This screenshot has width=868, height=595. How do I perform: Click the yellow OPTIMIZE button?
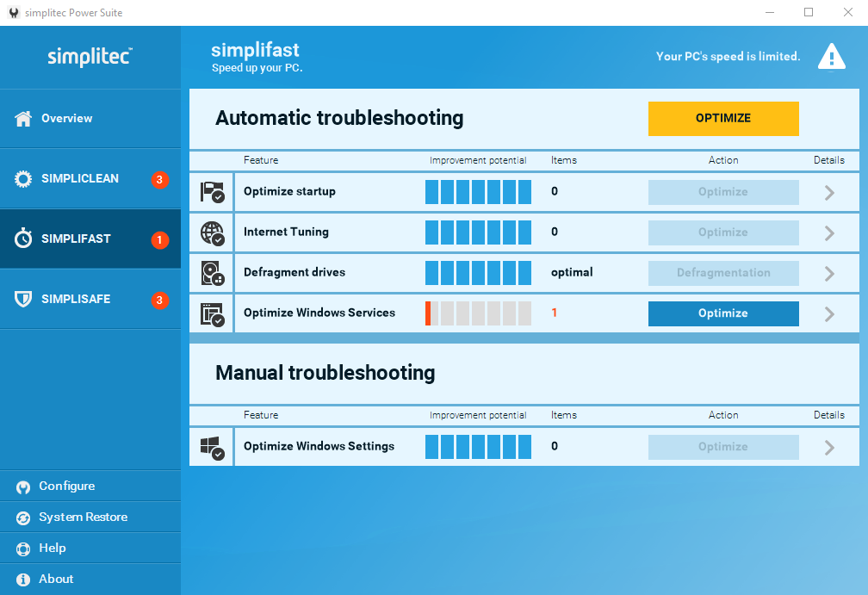click(723, 119)
